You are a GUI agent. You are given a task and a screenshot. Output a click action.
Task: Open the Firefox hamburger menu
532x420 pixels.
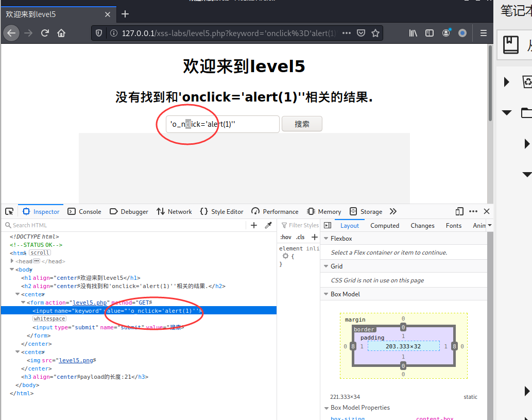tap(483, 32)
